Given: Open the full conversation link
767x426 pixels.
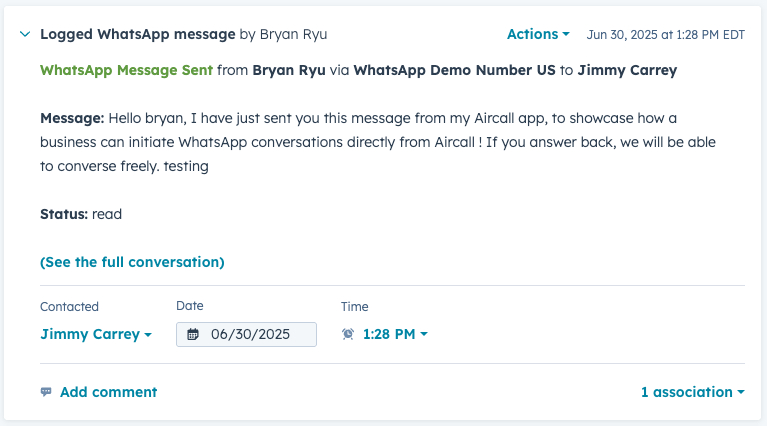Looking at the screenshot, I should click(132, 262).
